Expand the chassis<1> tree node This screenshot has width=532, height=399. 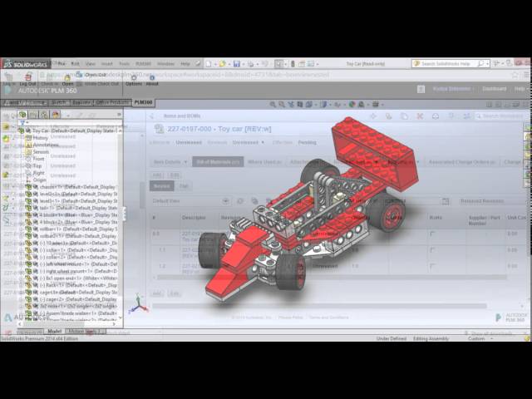22,187
